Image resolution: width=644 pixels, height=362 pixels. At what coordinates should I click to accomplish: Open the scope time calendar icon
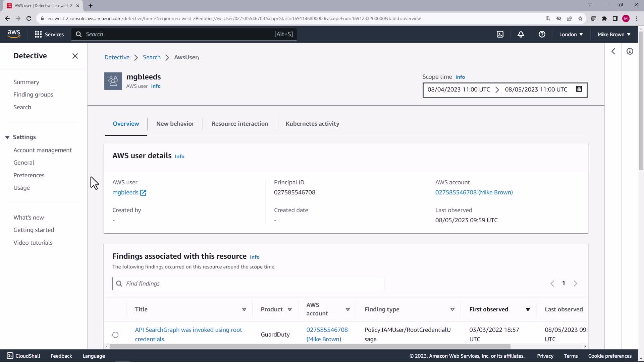[579, 89]
